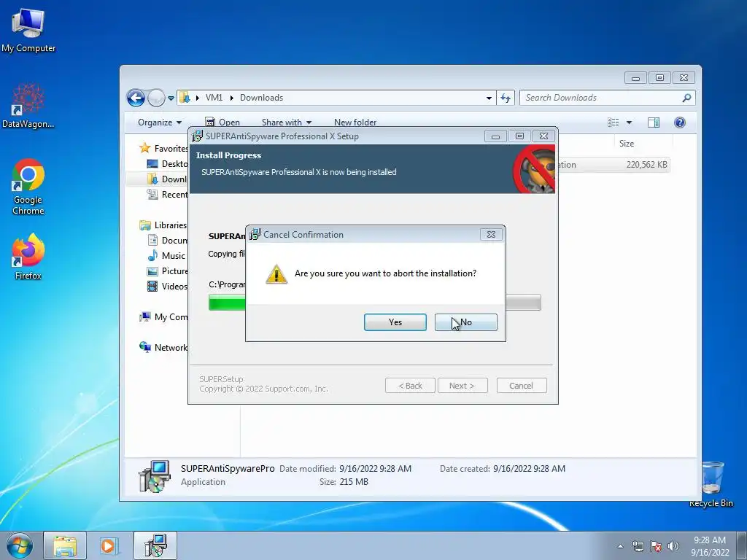Viewport: 747px width, 560px height.
Task: Click the 220,562 KB file size cell
Action: point(646,165)
